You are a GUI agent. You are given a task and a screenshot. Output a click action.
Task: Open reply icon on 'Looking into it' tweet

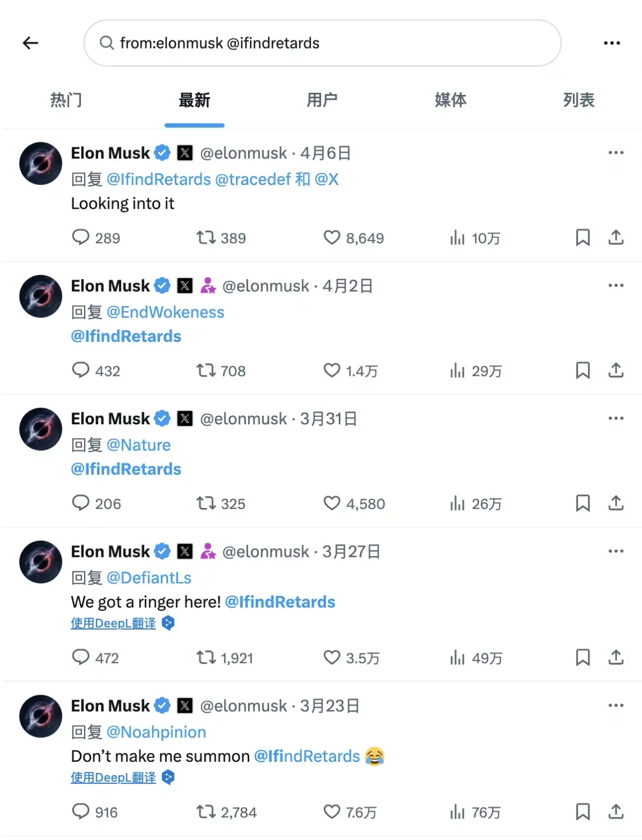pos(80,237)
